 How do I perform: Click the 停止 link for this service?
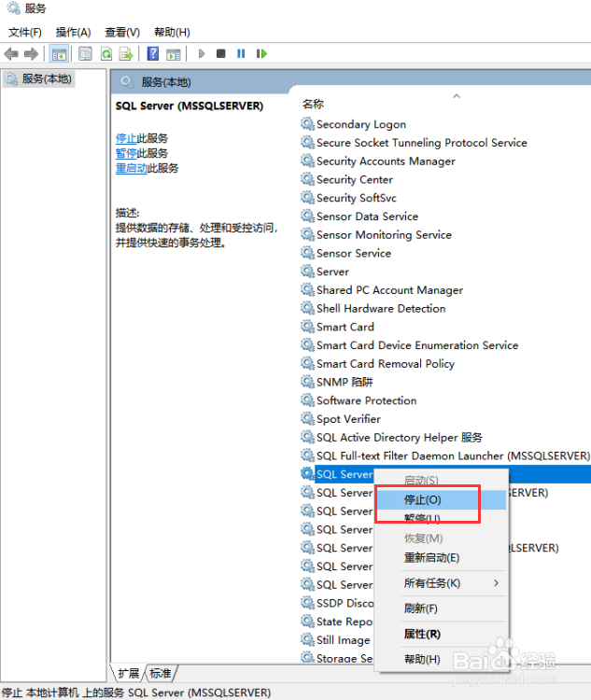(x=125, y=138)
